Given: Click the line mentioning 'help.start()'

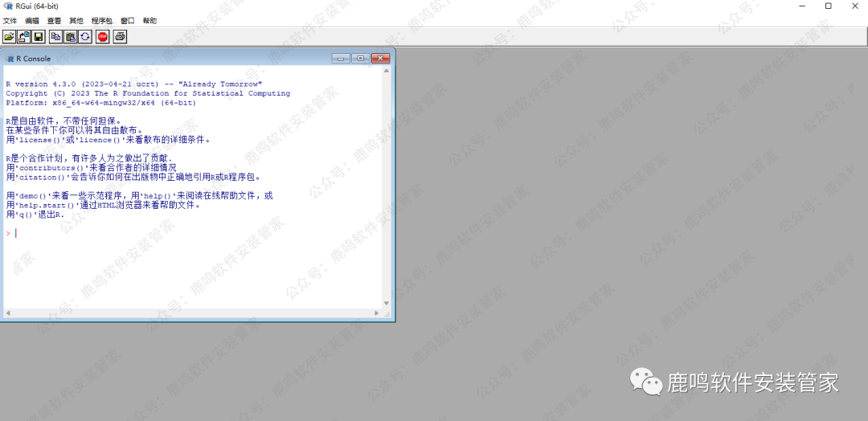Looking at the screenshot, I should 103,205.
